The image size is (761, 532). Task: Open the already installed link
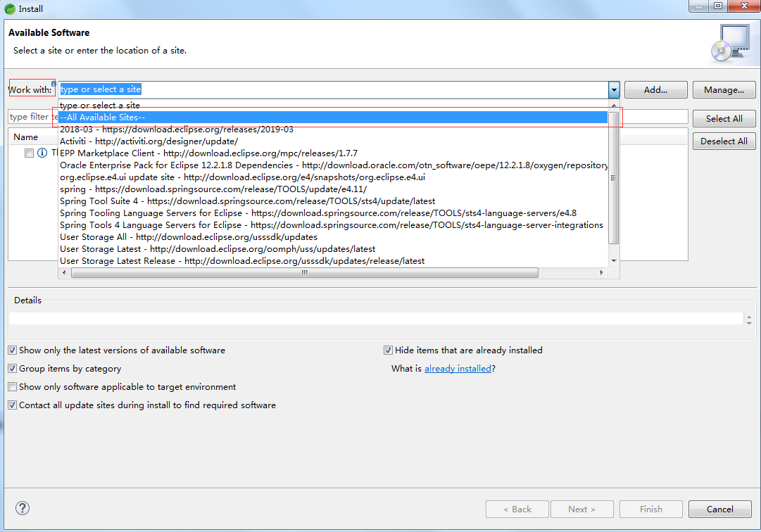tap(458, 368)
